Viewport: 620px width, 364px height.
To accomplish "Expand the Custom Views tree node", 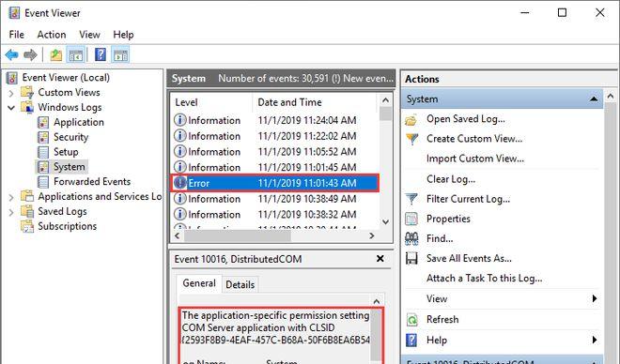I will click(11, 93).
